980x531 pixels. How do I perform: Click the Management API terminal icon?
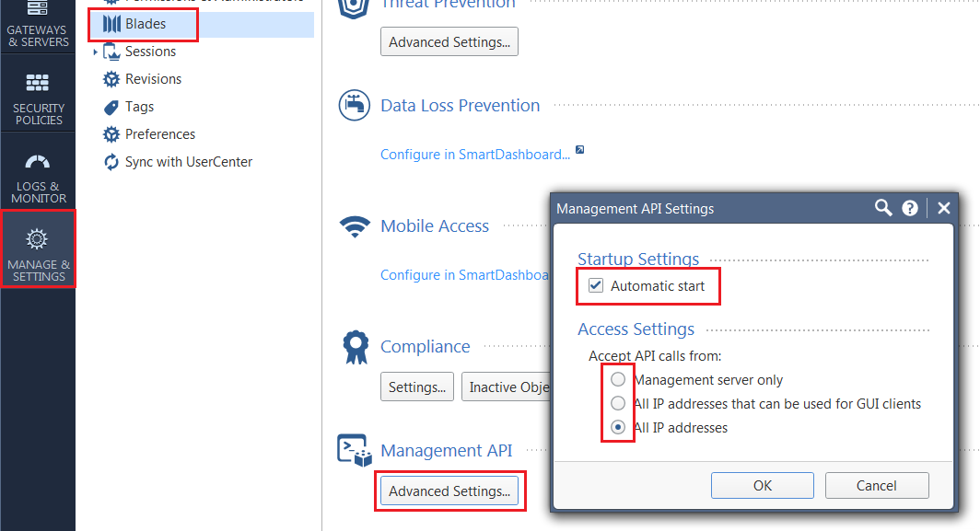pos(355,450)
